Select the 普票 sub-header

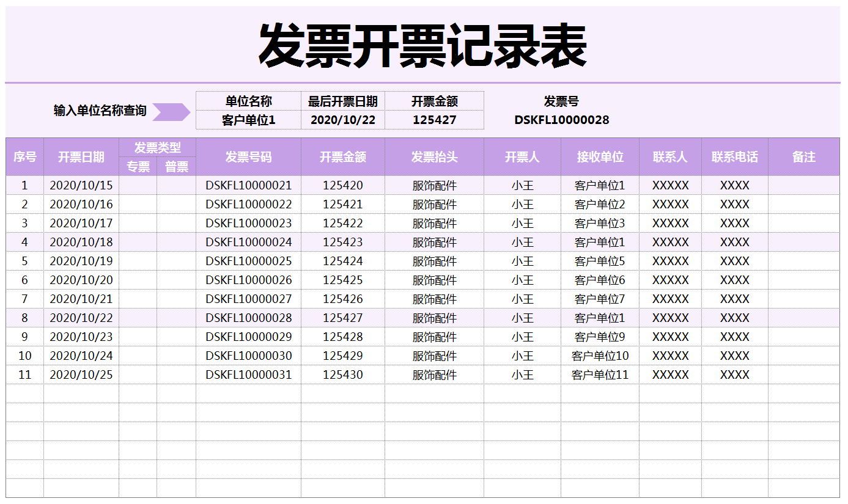(x=177, y=166)
